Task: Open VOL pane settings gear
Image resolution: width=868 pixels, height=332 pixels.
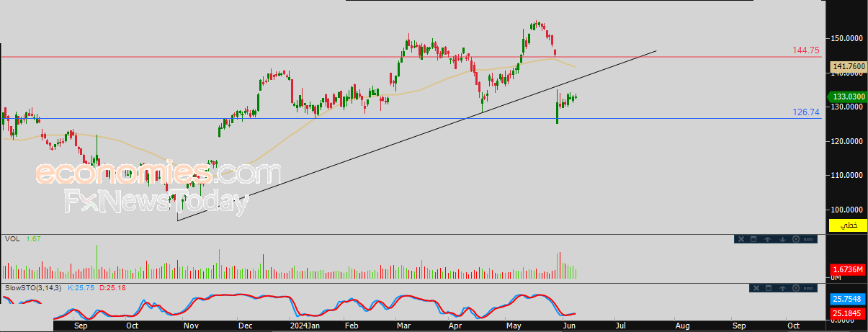Action: click(796, 239)
